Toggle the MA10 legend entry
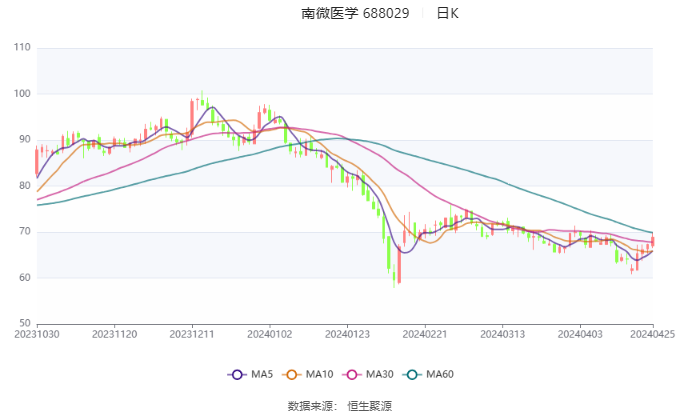Screen dimensions: 680x413 (308, 374)
